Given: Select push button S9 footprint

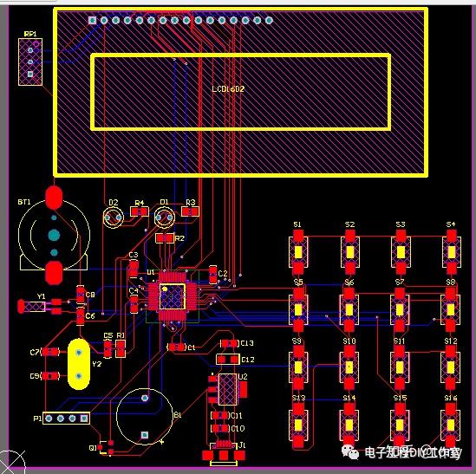Looking at the screenshot, I should 298,367.
